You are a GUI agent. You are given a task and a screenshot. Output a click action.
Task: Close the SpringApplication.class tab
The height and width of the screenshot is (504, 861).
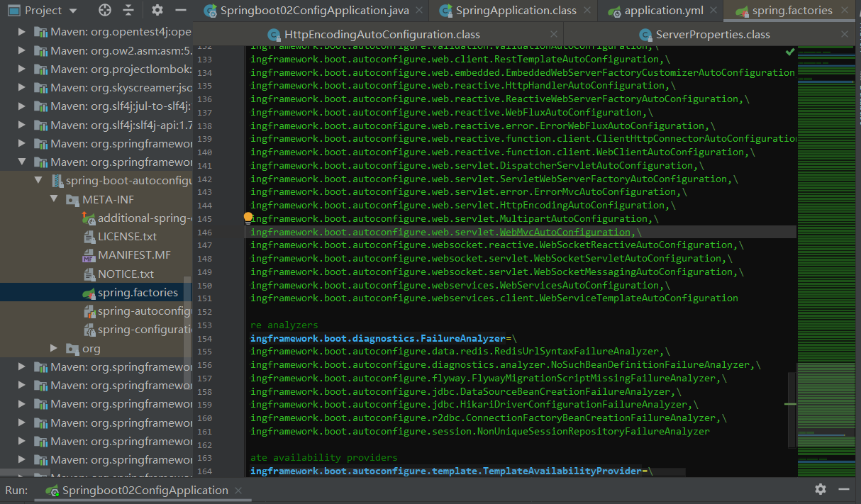tap(589, 11)
